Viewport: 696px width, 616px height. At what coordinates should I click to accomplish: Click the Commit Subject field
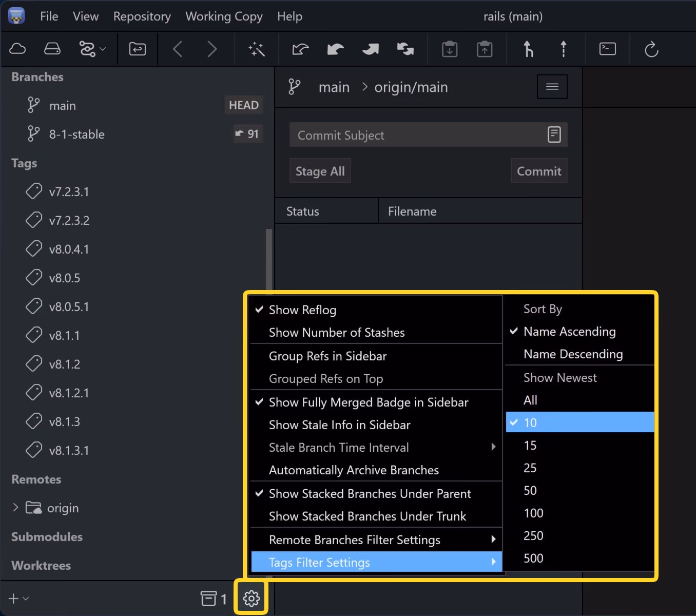pos(428,135)
